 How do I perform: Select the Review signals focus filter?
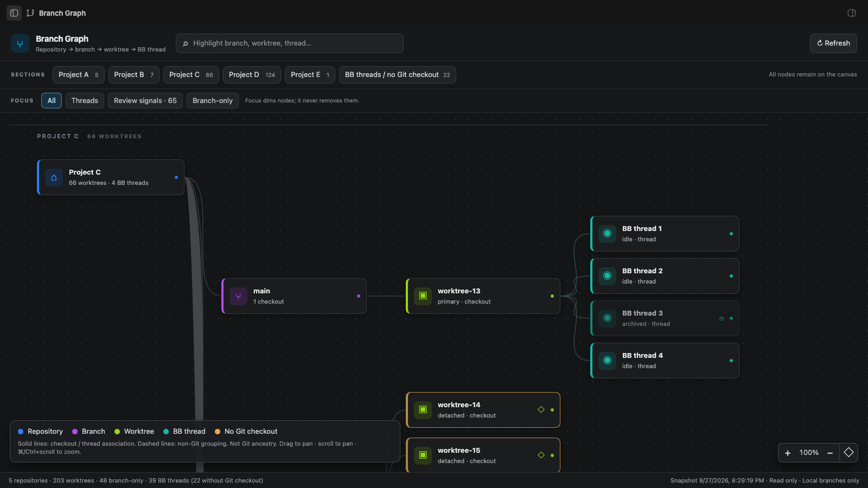point(145,101)
